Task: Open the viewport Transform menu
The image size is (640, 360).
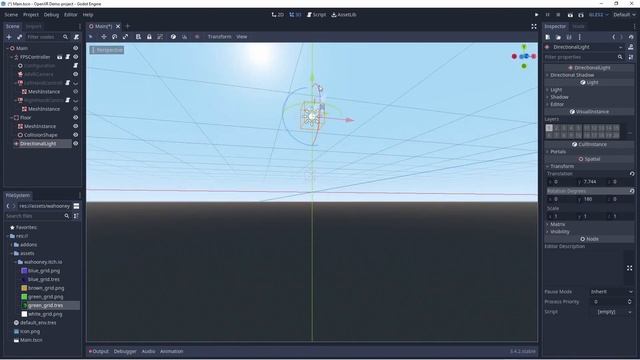Action: pos(219,37)
